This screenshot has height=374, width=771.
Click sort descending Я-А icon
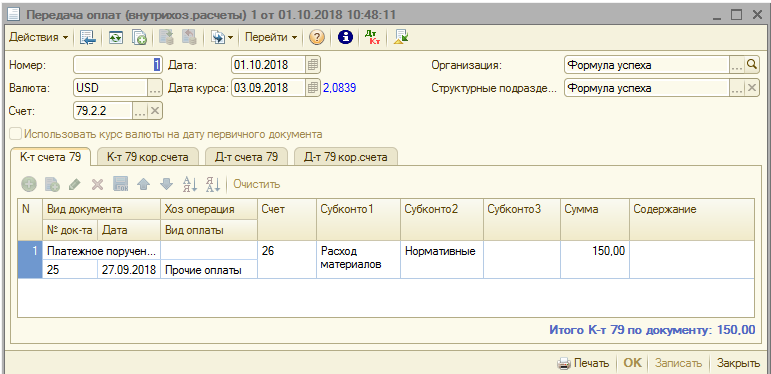(x=213, y=184)
